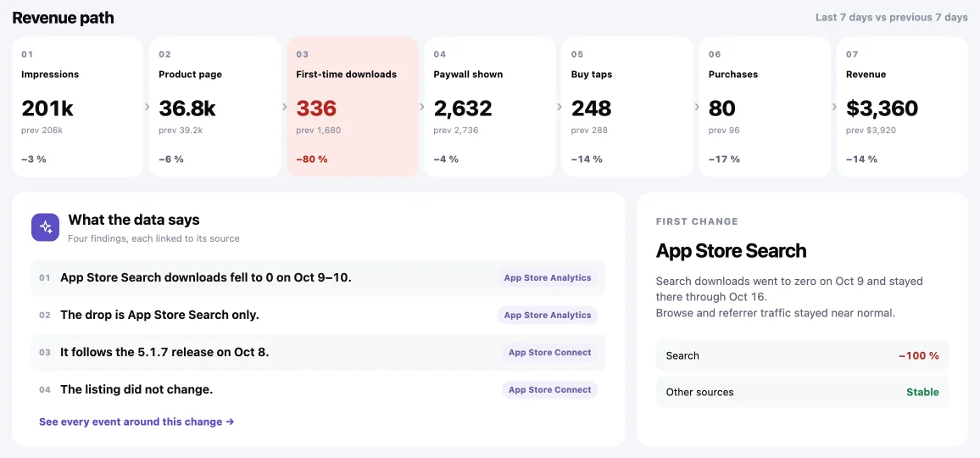
Task: Open the Purchases card
Action: pyautogui.click(x=765, y=106)
